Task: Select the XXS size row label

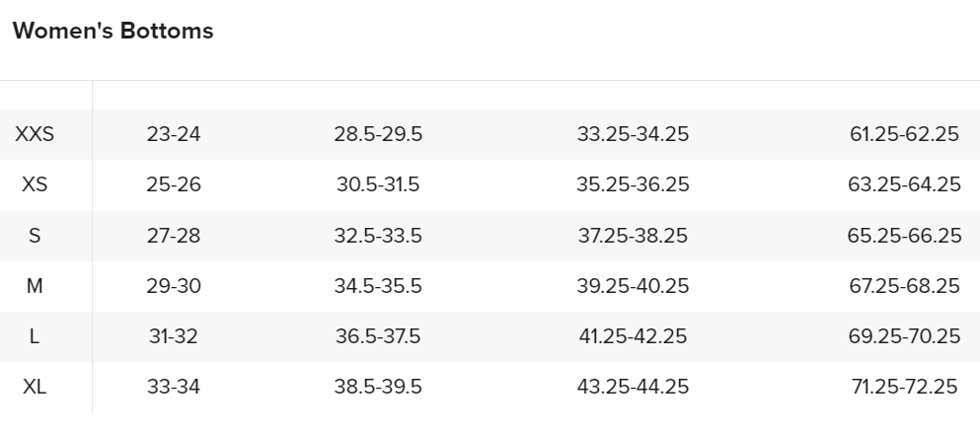Action: pyautogui.click(x=35, y=134)
